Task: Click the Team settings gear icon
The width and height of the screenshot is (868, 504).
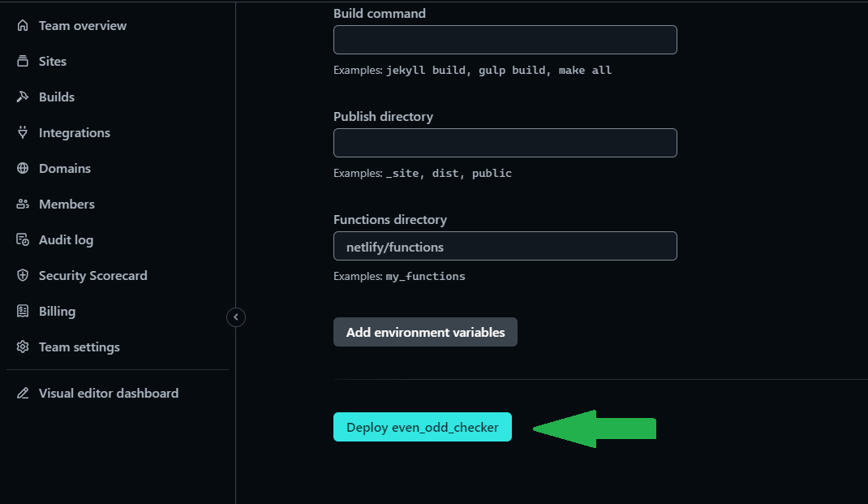Action: click(23, 347)
